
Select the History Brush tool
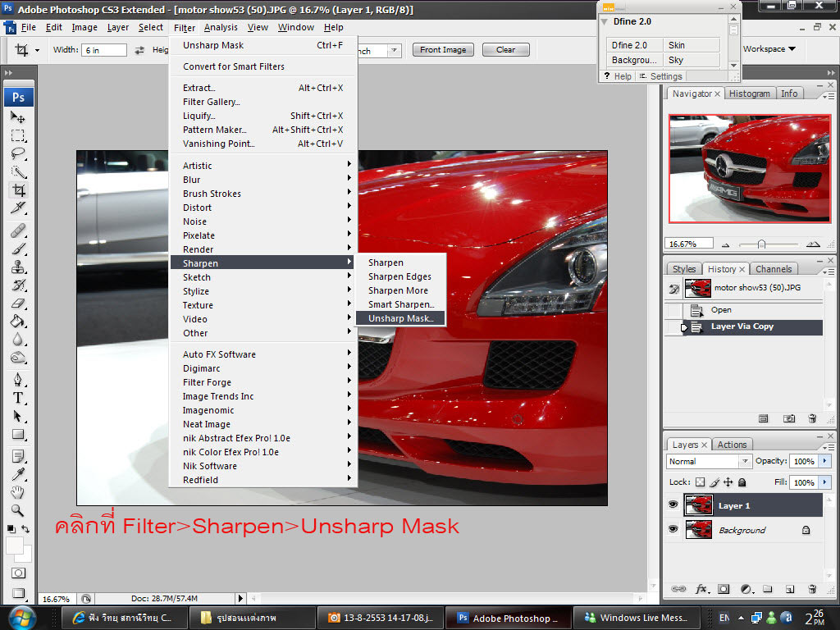point(18,285)
